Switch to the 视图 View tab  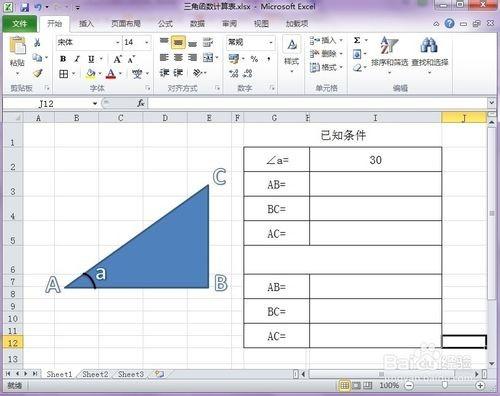(x=261, y=24)
